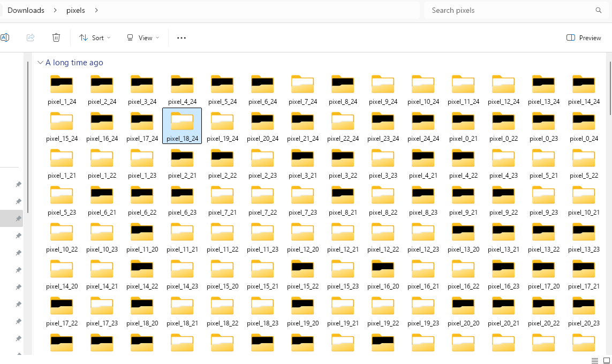Image resolution: width=612 pixels, height=364 pixels.
Task: Click the Share toolbar icon
Action: 31,38
